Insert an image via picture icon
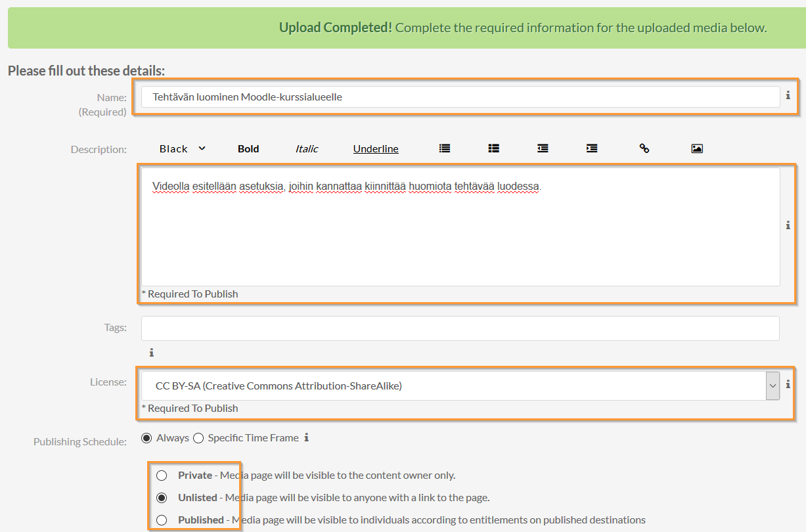806x532 pixels. [697, 148]
